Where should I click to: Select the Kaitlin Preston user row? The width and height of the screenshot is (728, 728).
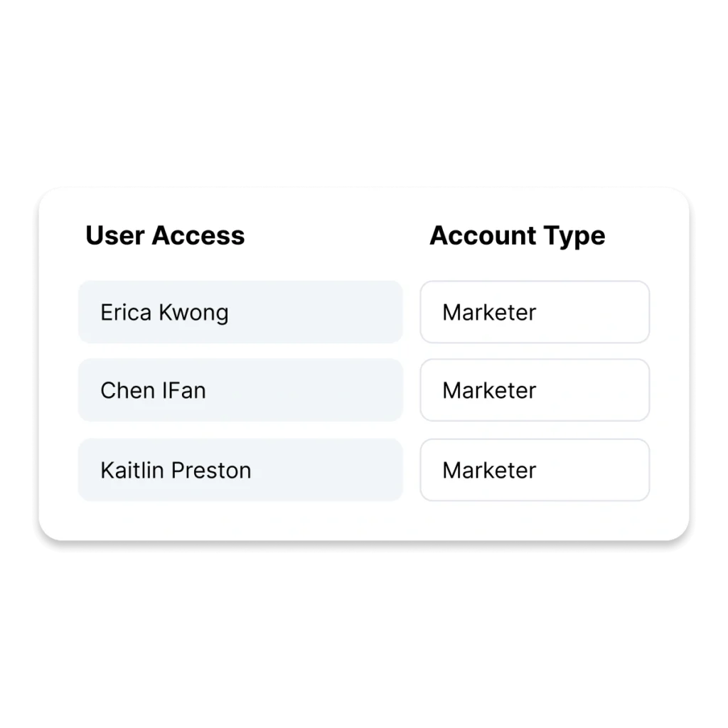tap(240, 470)
